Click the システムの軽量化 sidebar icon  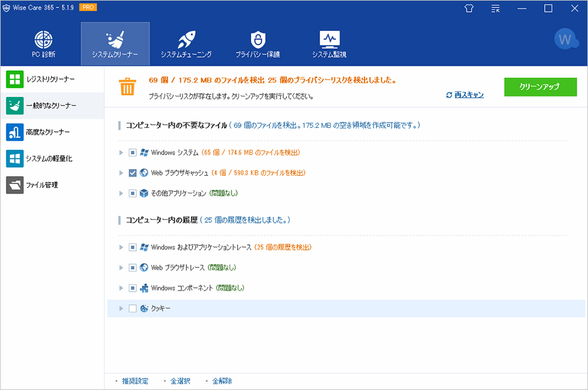click(x=14, y=158)
